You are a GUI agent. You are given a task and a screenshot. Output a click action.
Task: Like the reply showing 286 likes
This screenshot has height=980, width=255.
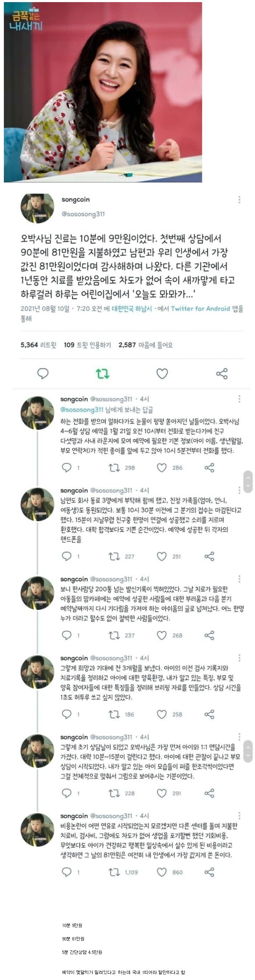[x=162, y=468]
